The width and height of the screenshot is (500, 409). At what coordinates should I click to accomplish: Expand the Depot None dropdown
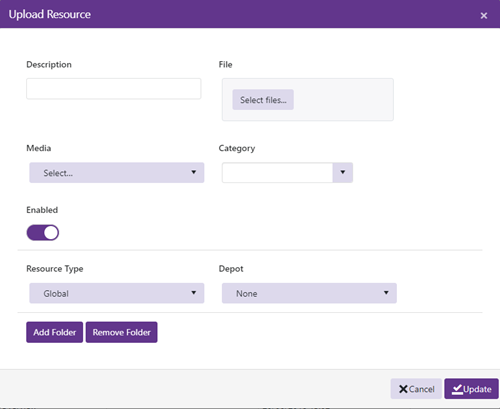pyautogui.click(x=309, y=293)
